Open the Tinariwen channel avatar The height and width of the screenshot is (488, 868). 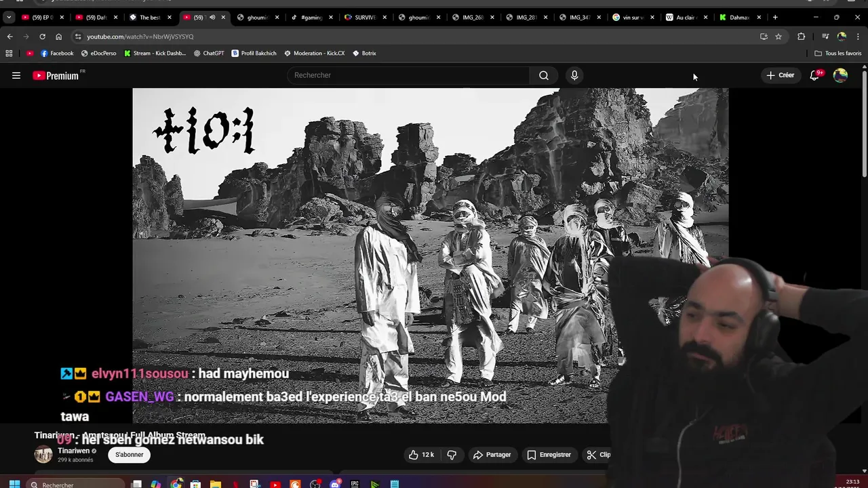coord(43,455)
